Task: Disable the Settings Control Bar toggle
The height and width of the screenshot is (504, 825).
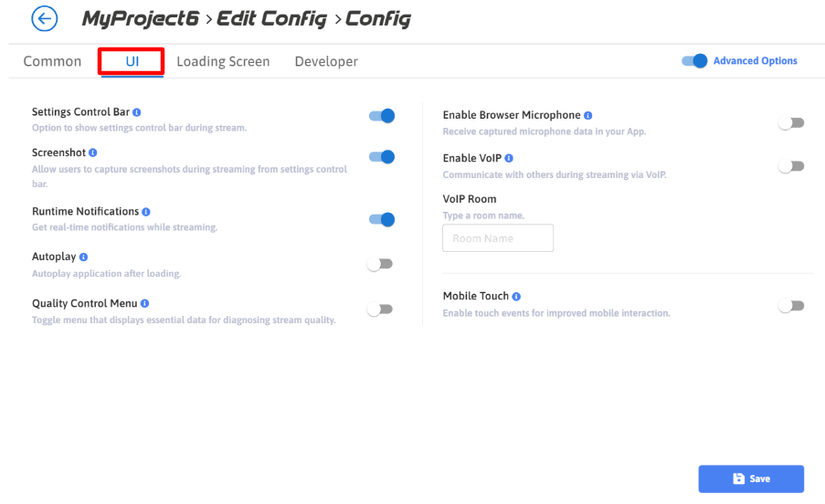Action: [x=381, y=116]
